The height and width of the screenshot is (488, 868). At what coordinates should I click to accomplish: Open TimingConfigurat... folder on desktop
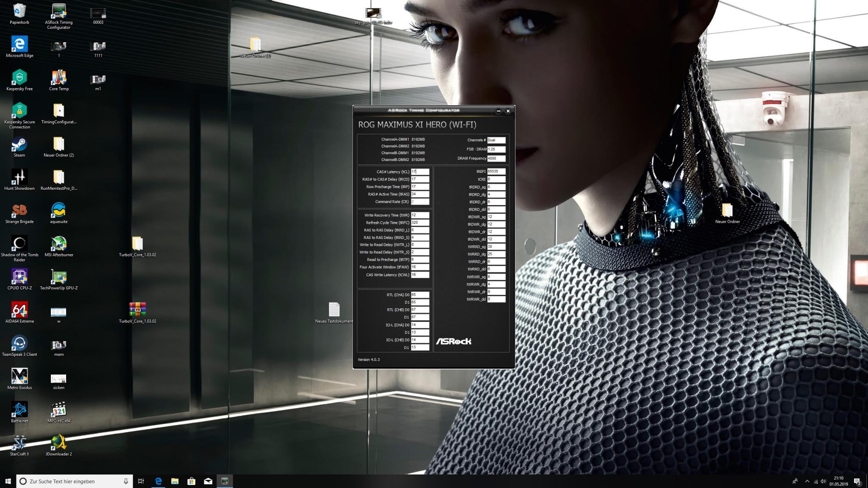[59, 114]
